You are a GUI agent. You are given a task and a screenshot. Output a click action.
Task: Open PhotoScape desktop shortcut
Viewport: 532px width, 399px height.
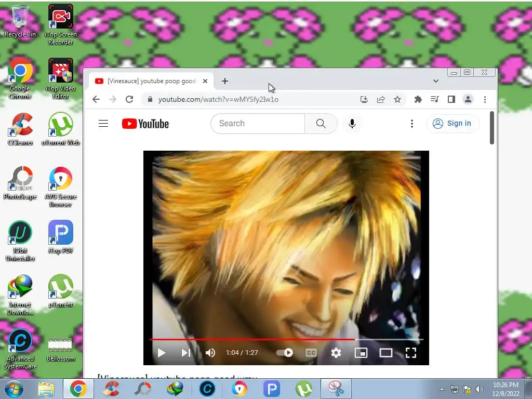[x=20, y=183]
